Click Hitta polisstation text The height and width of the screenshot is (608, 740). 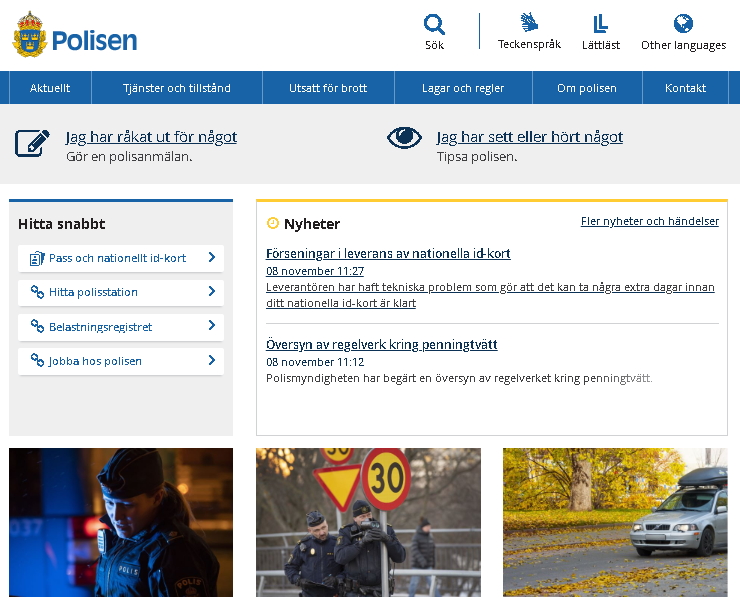point(93,292)
